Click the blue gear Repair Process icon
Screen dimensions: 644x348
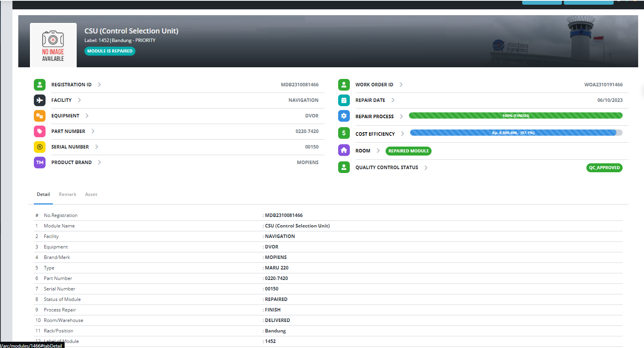[344, 116]
